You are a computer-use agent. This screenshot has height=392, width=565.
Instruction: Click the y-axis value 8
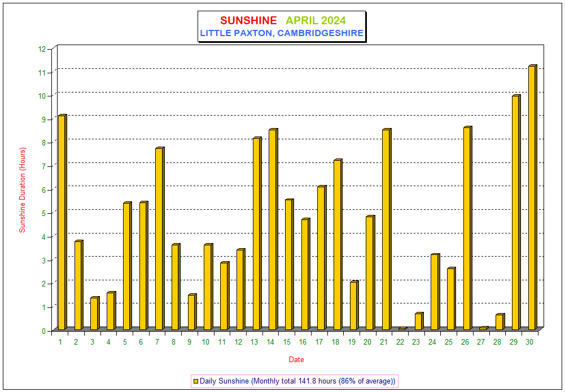(x=45, y=143)
